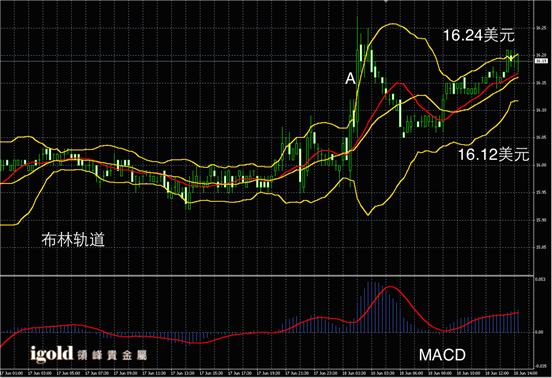552x378 pixels.
Task: Click the 18 Jun 14:00 time axis label
Action: coord(525,373)
